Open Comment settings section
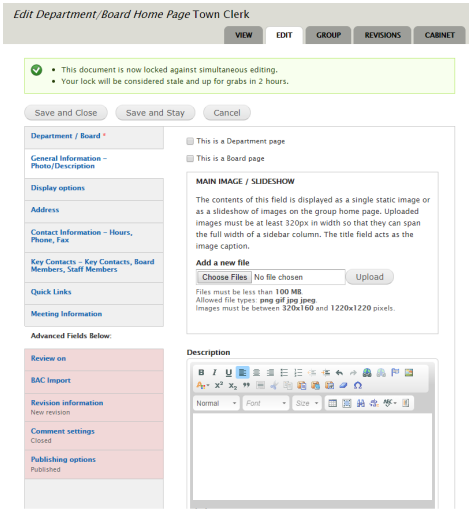Image resolution: width=471 pixels, height=516 pixels. (94, 436)
